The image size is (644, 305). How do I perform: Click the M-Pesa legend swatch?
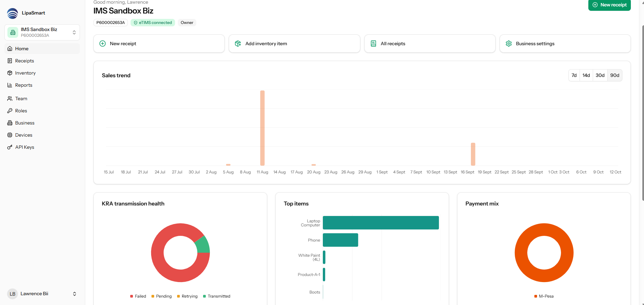(x=536, y=296)
